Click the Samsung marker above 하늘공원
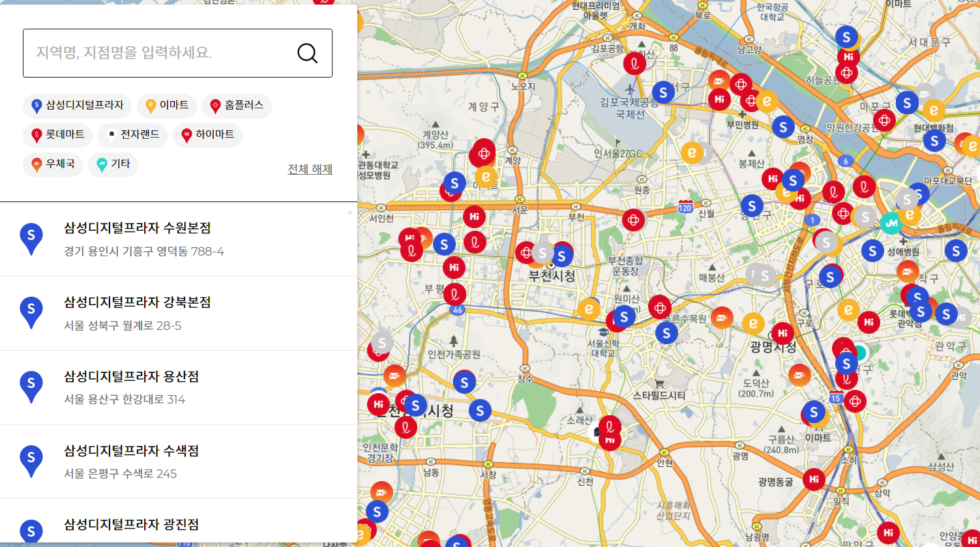The width and height of the screenshot is (980, 547). [x=846, y=37]
